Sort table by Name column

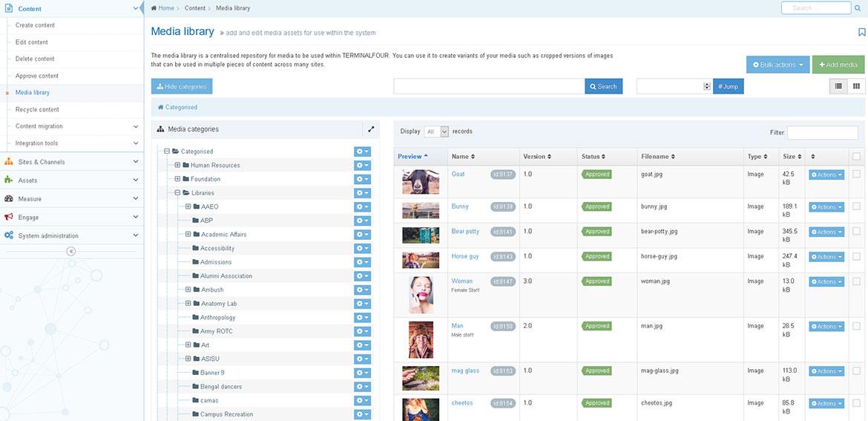pos(463,157)
